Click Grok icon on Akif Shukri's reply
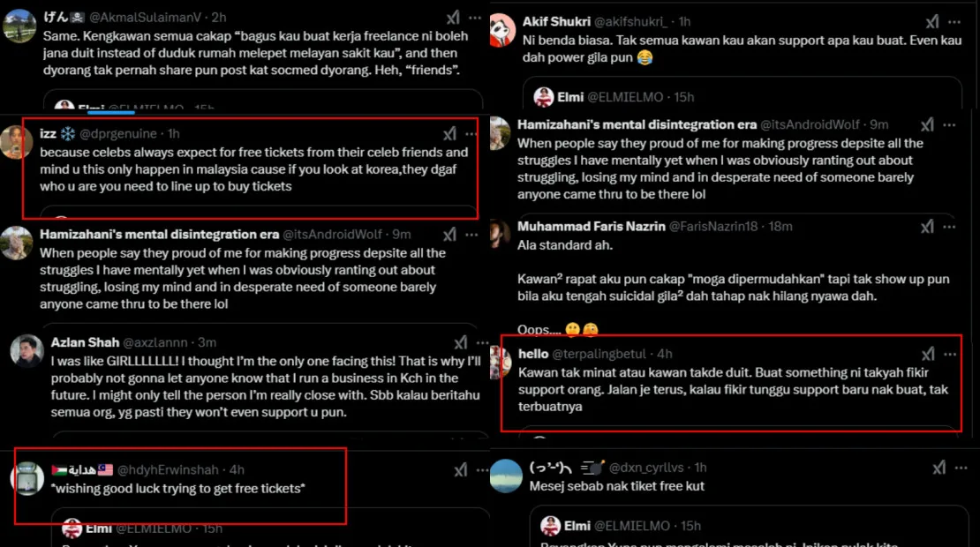The image size is (980, 547). point(932,22)
